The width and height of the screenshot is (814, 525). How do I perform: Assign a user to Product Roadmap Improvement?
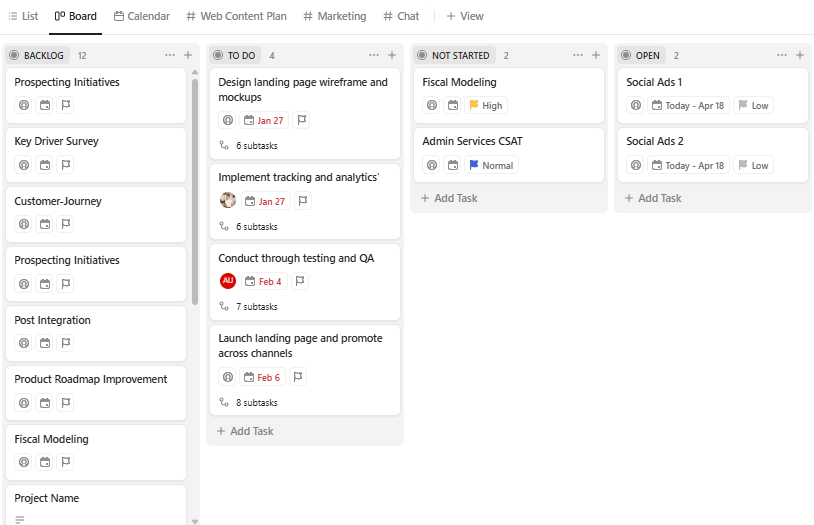click(x=24, y=403)
